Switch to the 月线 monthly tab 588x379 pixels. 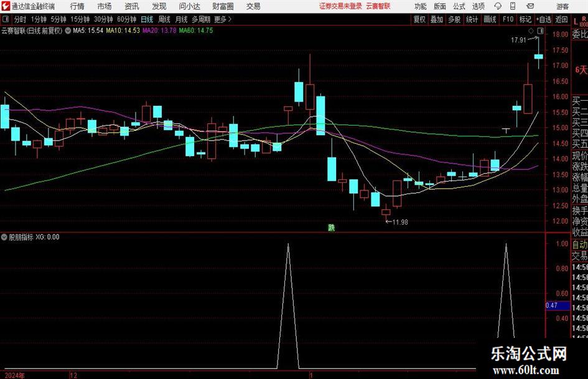181,19
